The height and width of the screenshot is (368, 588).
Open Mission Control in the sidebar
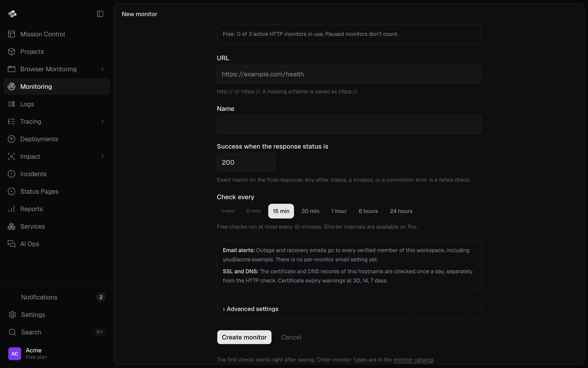[x=57, y=34]
